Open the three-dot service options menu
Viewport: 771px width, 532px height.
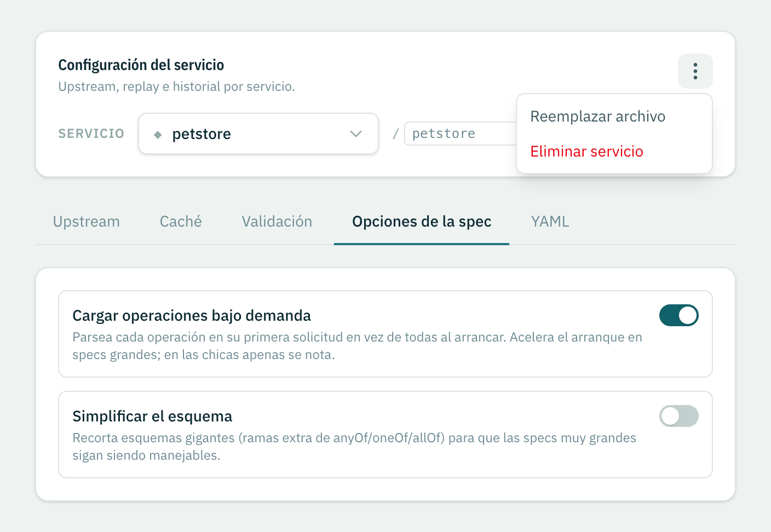(x=695, y=71)
